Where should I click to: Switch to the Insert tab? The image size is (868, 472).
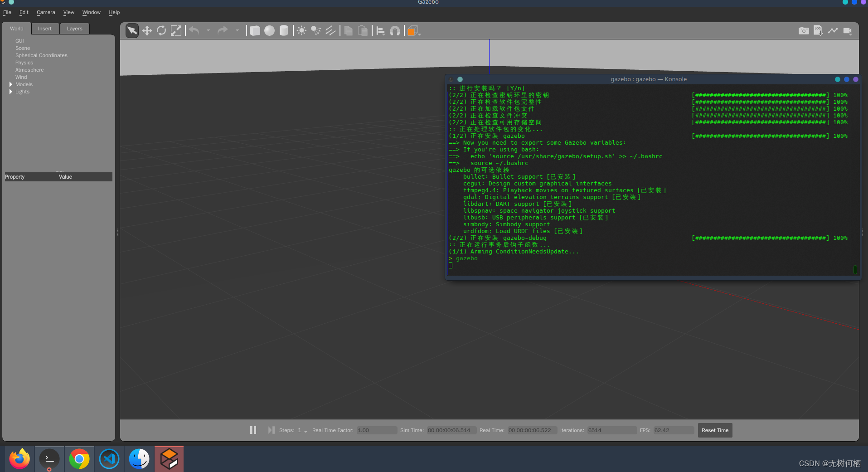(45, 28)
